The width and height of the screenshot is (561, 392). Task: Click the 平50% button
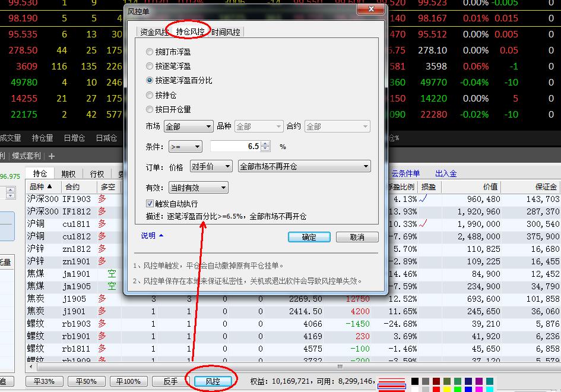[90, 381]
